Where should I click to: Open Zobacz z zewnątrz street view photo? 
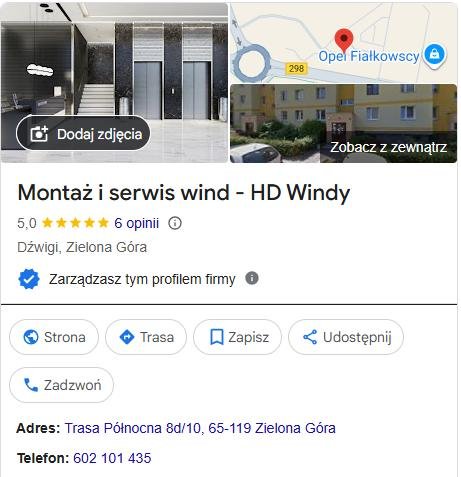tap(344, 124)
